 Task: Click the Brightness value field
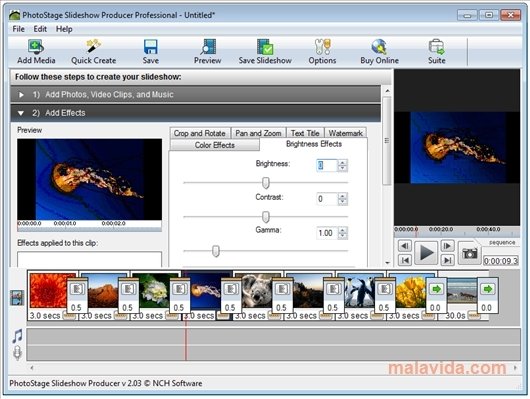click(327, 165)
